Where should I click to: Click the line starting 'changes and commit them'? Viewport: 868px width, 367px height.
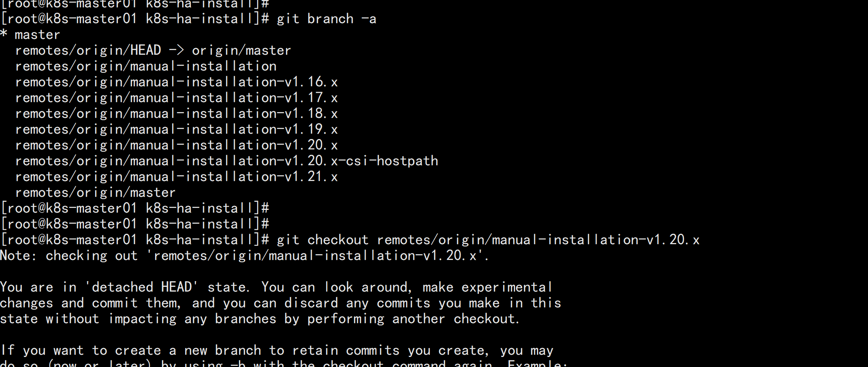[281, 303]
